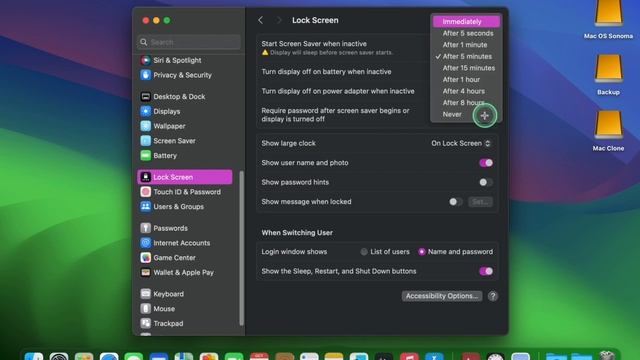Click Turn display off on battery label
This screenshot has height=360, width=640.
(326, 71)
